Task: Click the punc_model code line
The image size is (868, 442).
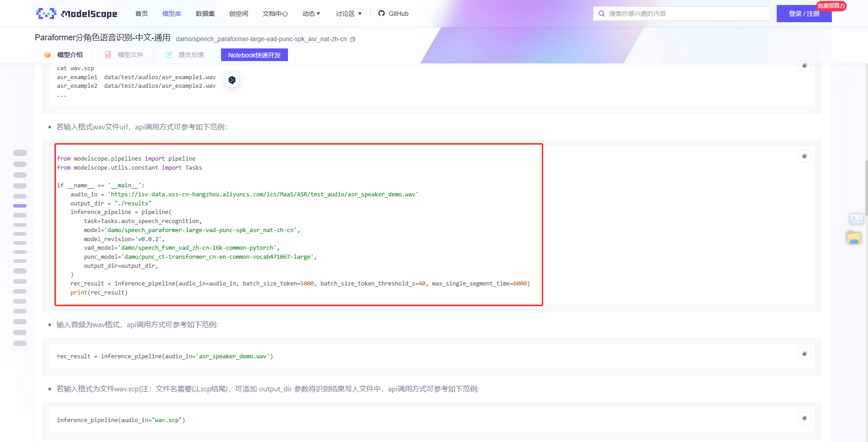Action: tap(200, 257)
